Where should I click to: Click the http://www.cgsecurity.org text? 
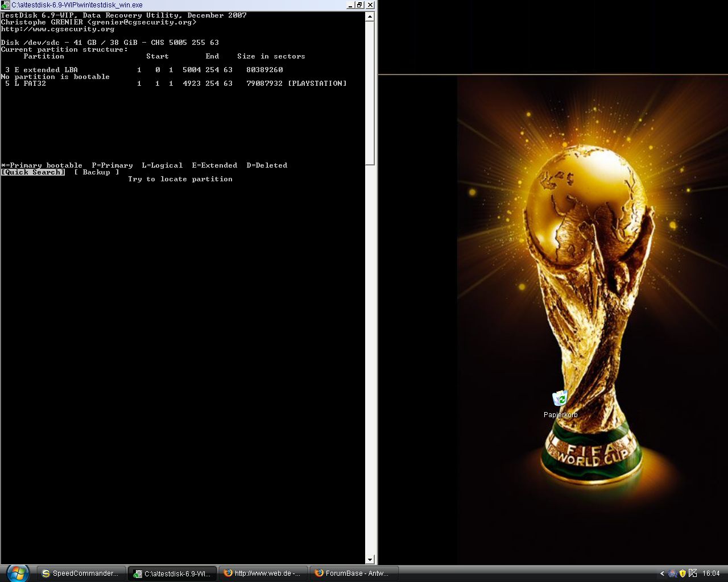(57, 29)
